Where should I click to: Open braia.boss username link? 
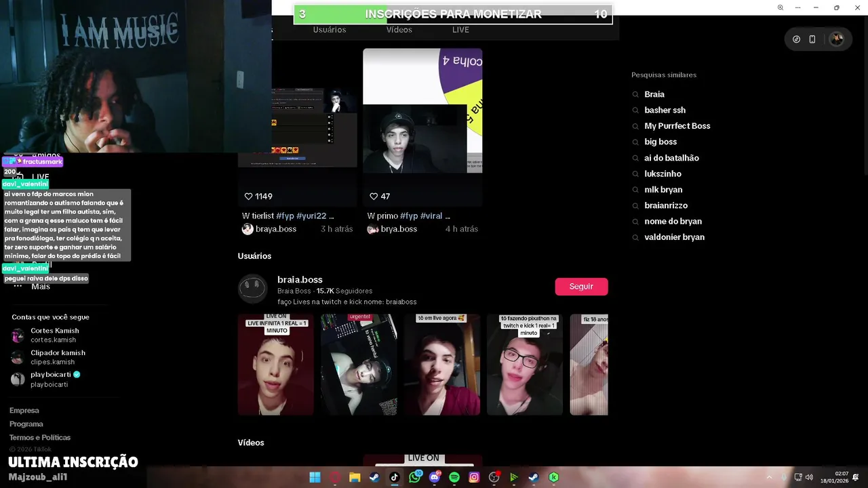point(300,280)
